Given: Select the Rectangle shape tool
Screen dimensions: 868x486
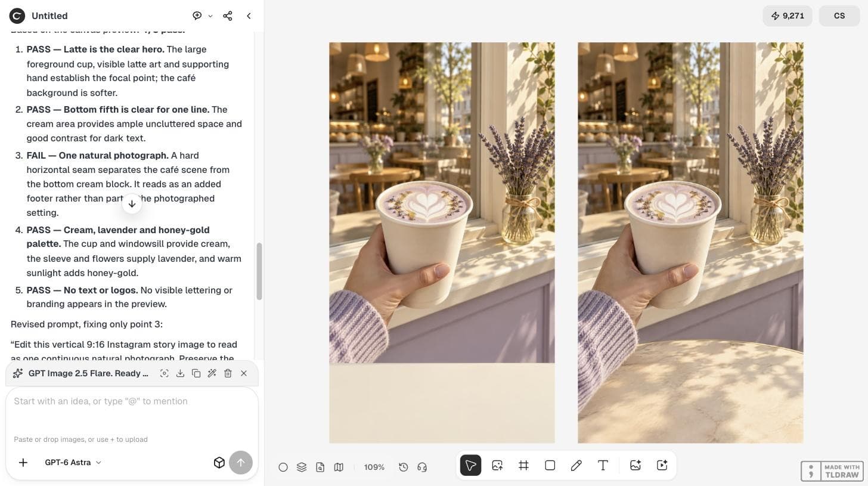Looking at the screenshot, I should [x=550, y=465].
